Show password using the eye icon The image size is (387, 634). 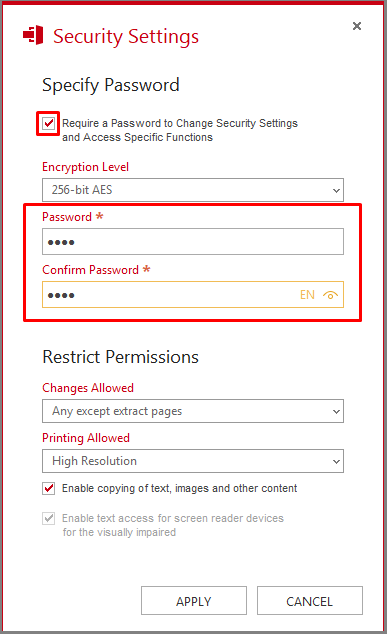click(330, 295)
